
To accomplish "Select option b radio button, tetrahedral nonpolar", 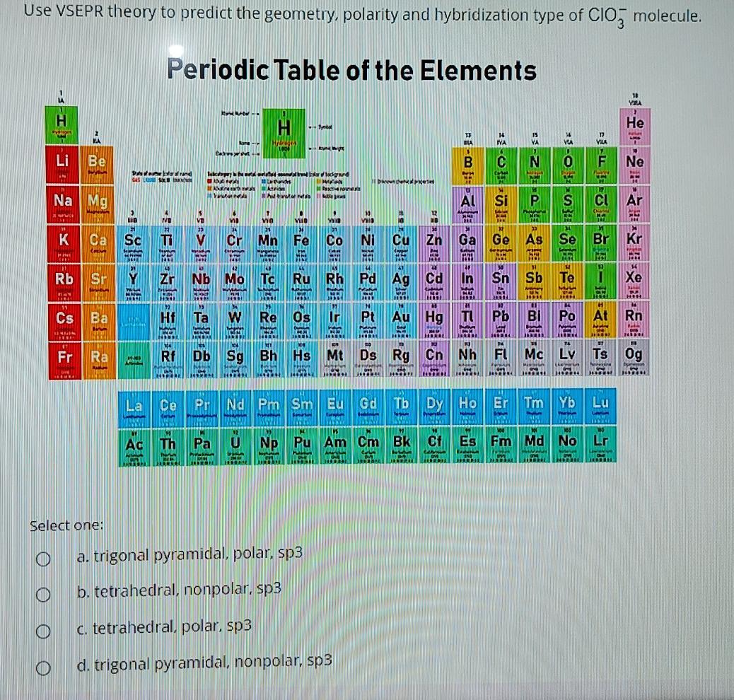I will pos(43,595).
